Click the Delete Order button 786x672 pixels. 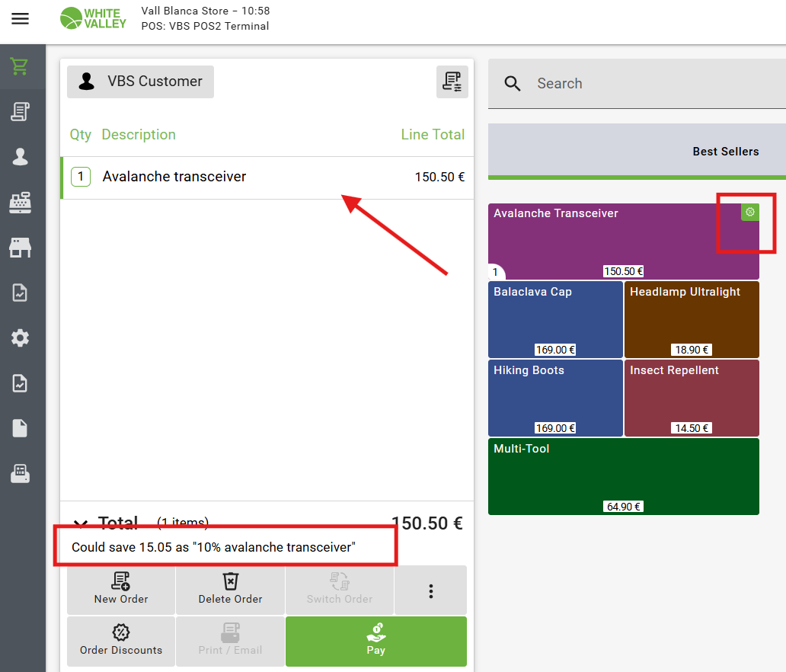[x=230, y=590]
